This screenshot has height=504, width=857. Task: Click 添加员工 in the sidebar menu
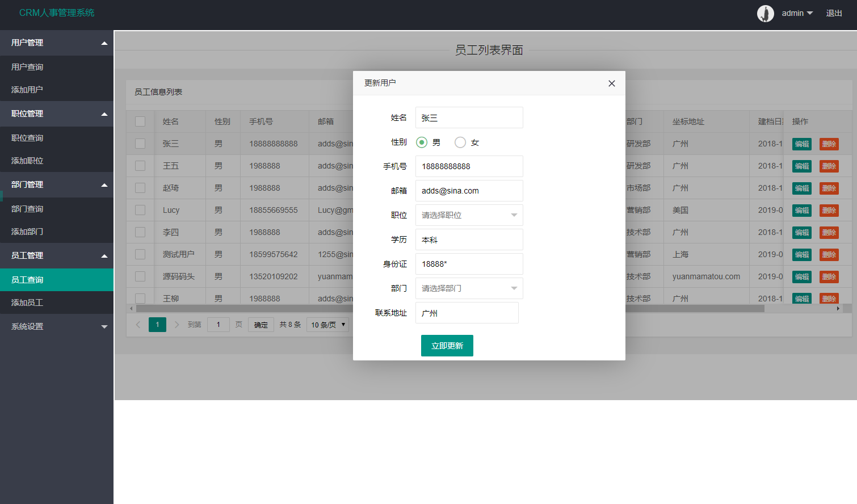[57, 303]
